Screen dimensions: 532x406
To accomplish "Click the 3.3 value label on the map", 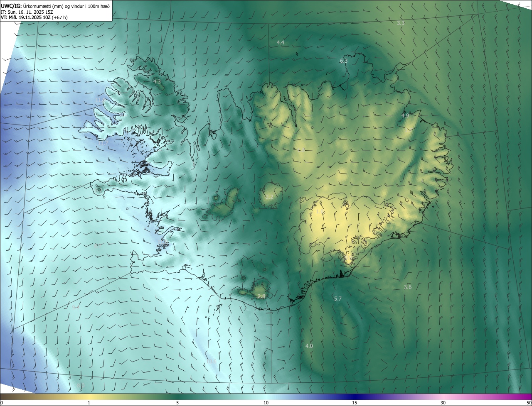I will (x=401, y=23).
